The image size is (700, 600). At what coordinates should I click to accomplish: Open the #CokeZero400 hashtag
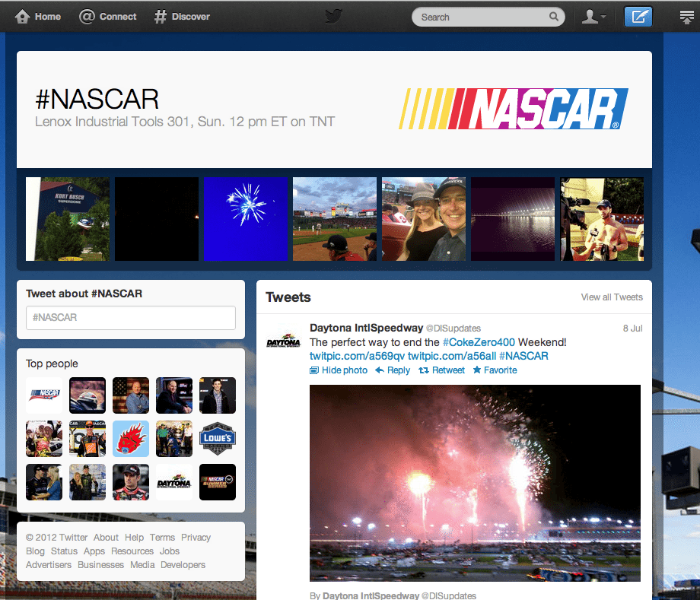pyautogui.click(x=479, y=342)
